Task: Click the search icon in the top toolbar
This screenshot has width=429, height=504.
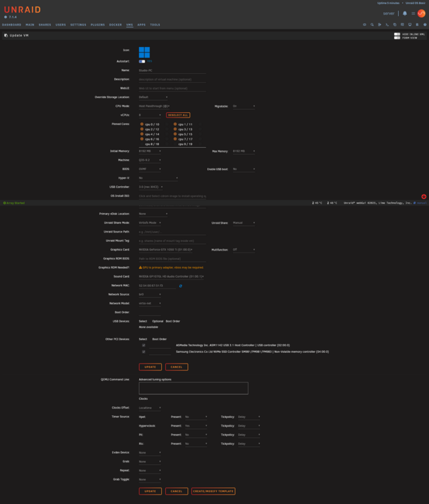Action: pyautogui.click(x=372, y=25)
